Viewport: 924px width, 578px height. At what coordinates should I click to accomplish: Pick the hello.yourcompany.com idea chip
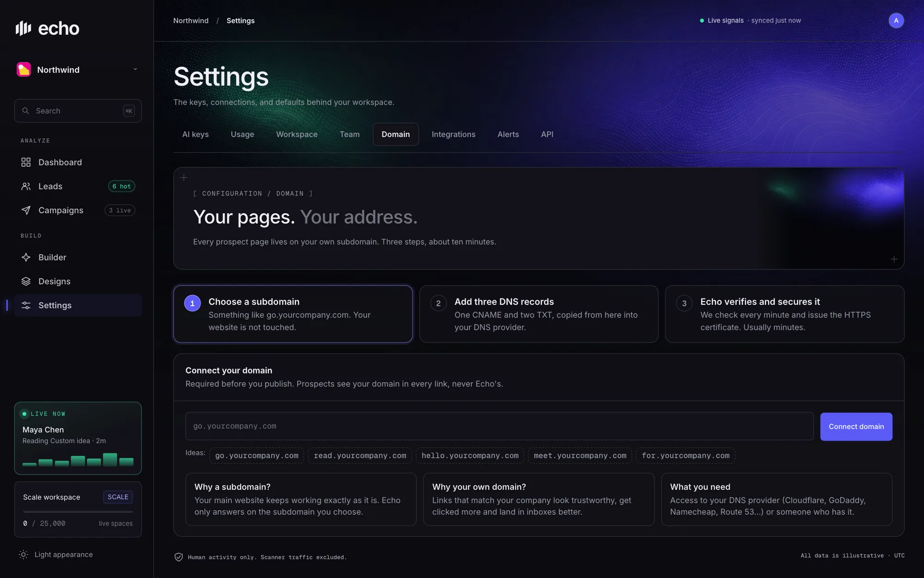[x=470, y=455]
